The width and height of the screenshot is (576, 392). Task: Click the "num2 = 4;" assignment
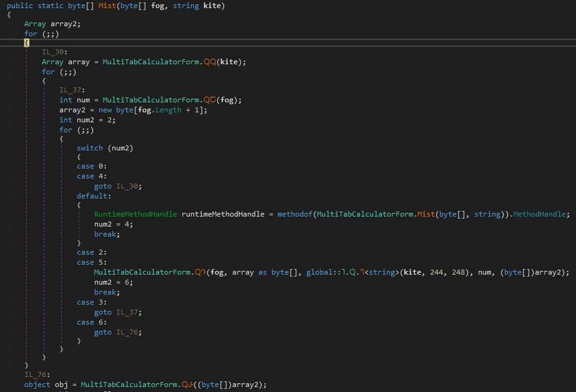pos(114,224)
